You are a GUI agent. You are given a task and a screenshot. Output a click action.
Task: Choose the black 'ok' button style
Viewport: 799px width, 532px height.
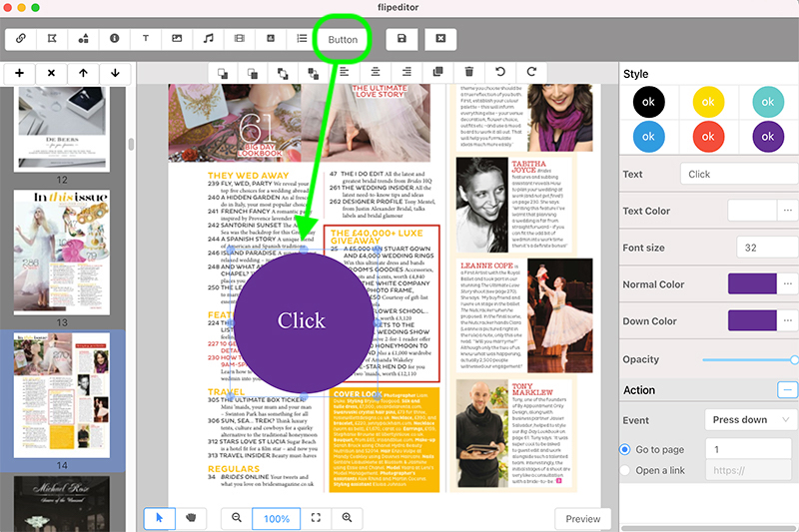pos(648,102)
